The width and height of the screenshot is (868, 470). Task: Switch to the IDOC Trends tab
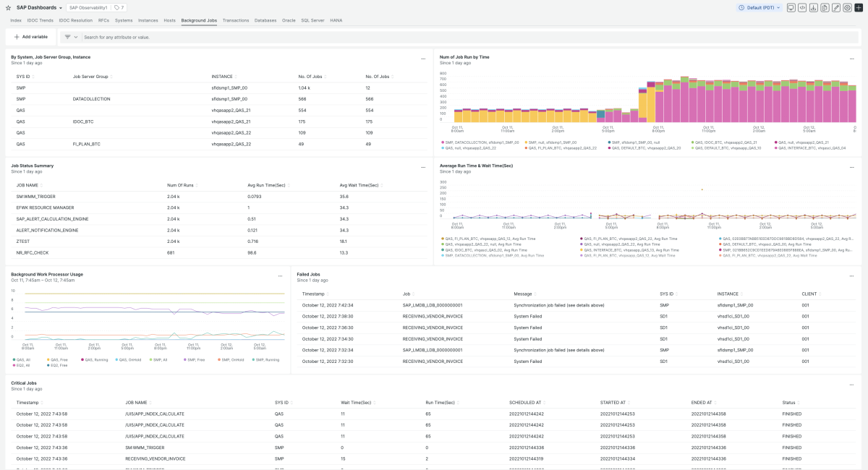click(40, 20)
